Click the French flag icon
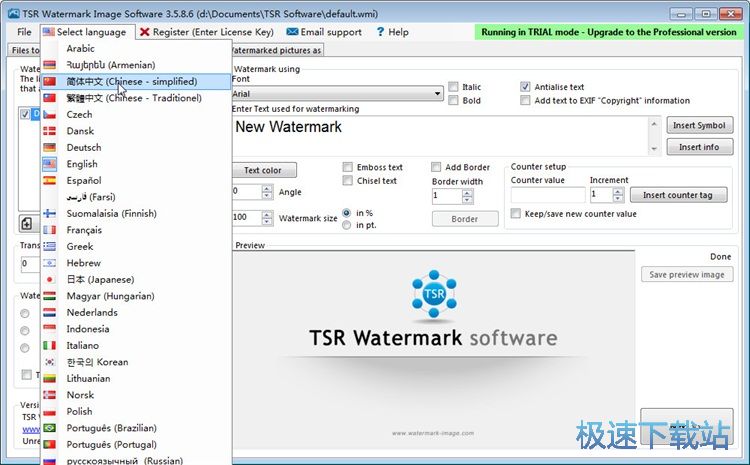Image resolution: width=750 pixels, height=465 pixels. coord(50,230)
